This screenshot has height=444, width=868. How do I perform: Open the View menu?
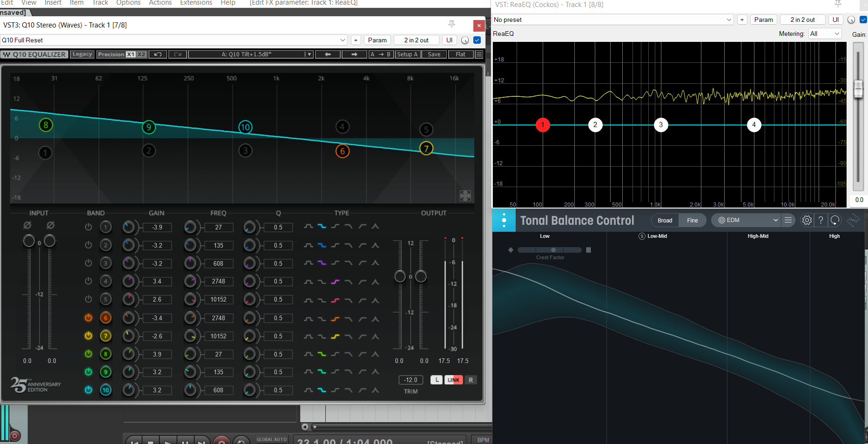(x=28, y=3)
